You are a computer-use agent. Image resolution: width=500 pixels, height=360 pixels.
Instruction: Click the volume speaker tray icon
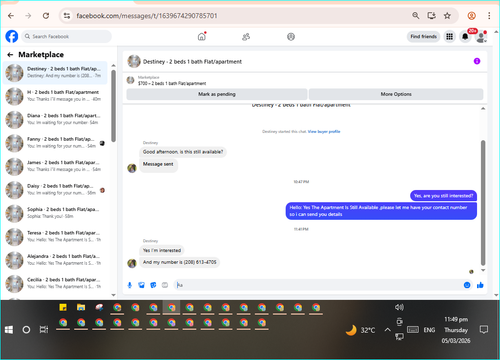click(399, 307)
